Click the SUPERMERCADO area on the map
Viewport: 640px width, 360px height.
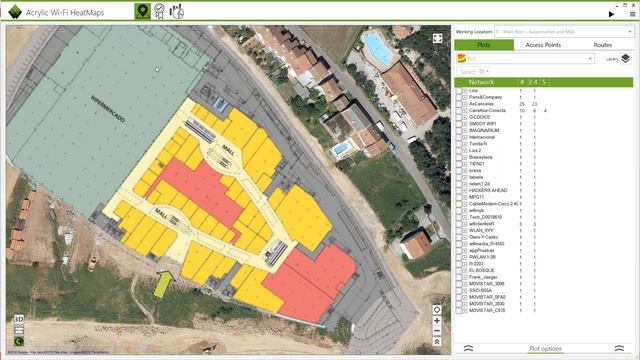(x=108, y=109)
